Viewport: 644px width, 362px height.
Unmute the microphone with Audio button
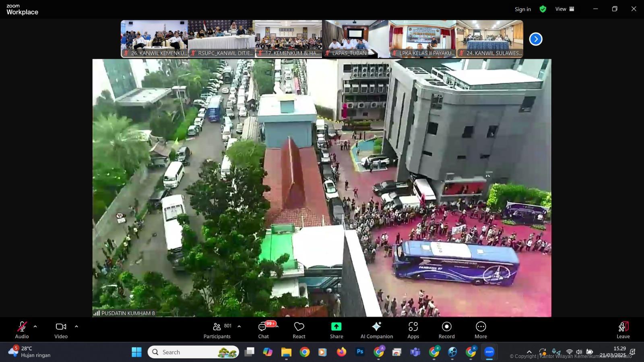coord(22,330)
